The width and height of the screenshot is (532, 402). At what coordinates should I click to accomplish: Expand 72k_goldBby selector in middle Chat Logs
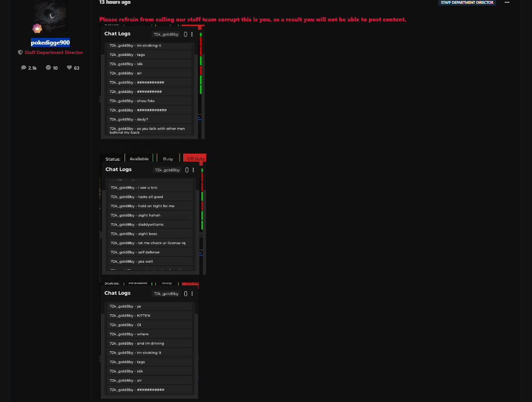167,170
